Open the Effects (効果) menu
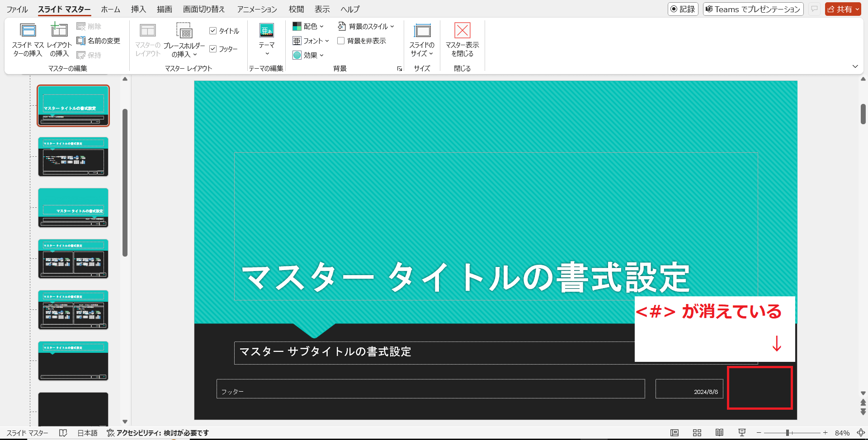This screenshot has width=868, height=440. pos(308,55)
